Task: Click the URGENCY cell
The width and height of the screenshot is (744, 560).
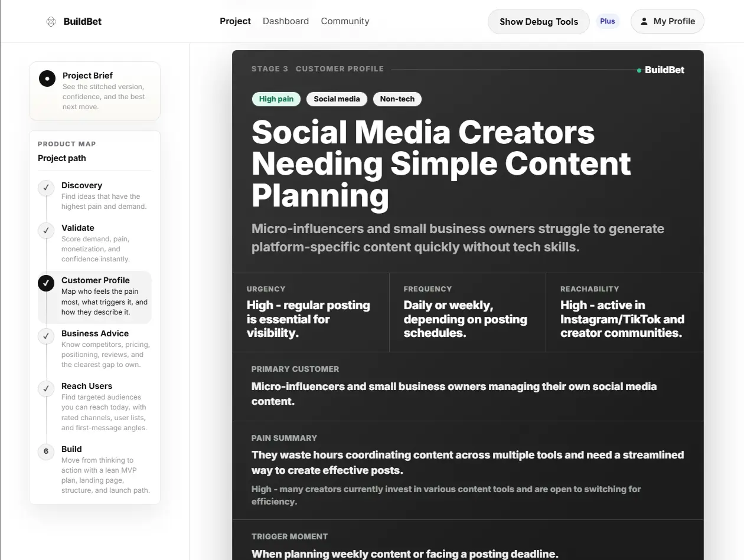Action: click(311, 312)
